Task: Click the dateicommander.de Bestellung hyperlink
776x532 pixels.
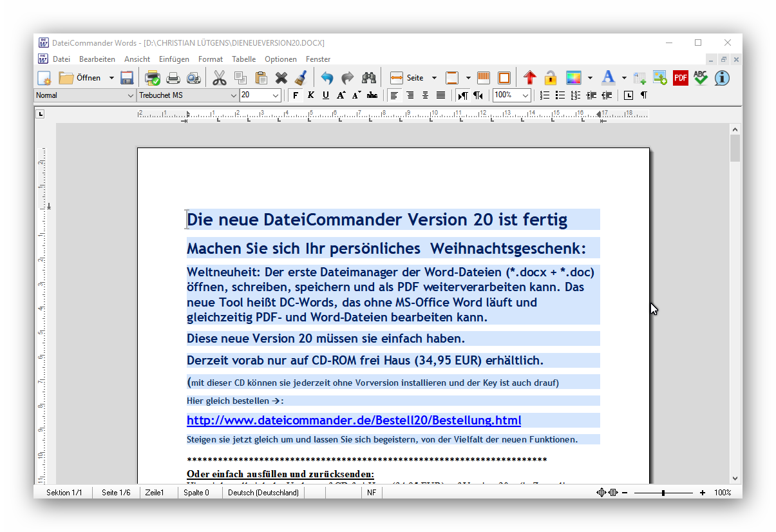Action: point(354,421)
